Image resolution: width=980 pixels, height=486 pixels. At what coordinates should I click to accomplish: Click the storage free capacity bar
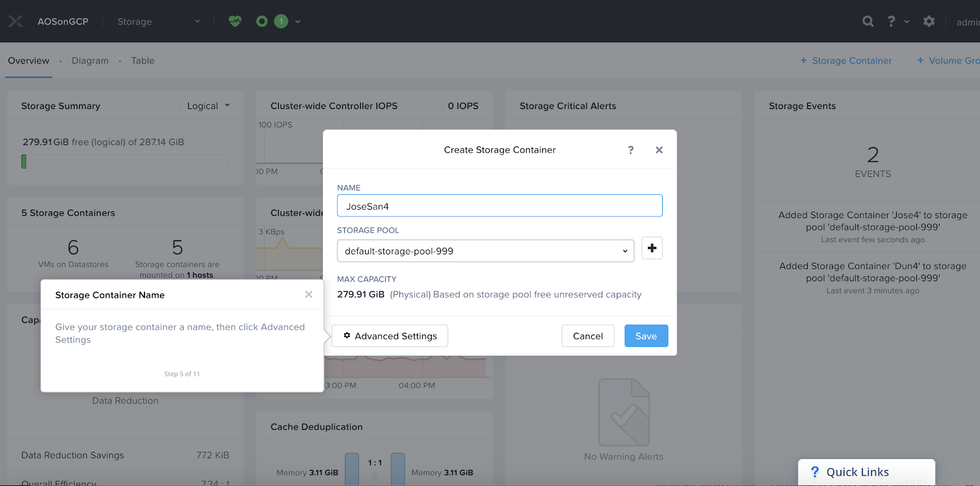click(126, 162)
